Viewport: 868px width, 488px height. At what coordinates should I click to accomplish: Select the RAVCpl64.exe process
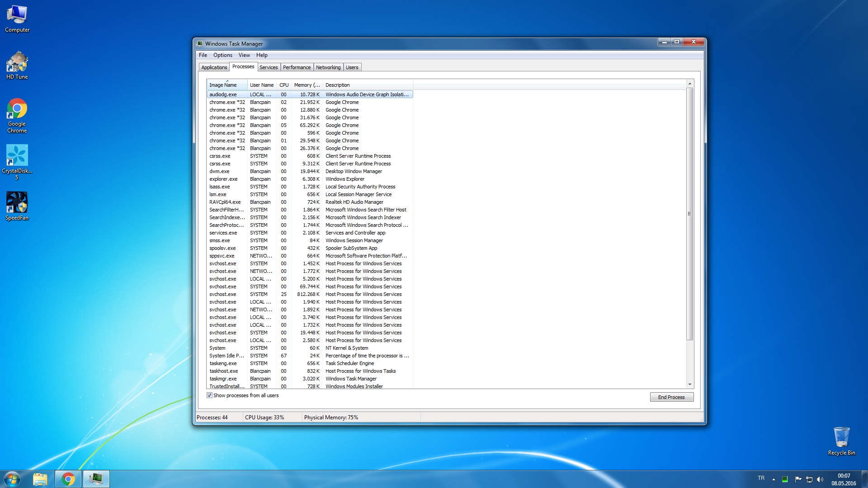click(310, 202)
